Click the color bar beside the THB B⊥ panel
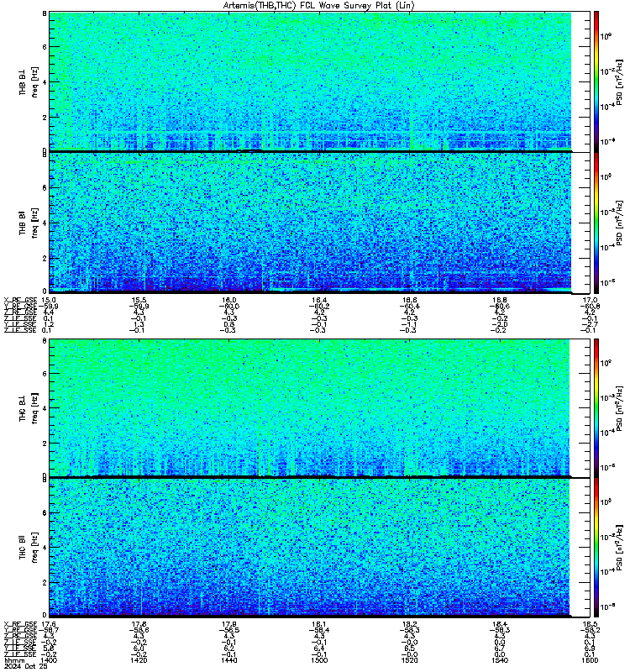The width and height of the screenshot is (630, 672). 596,81
